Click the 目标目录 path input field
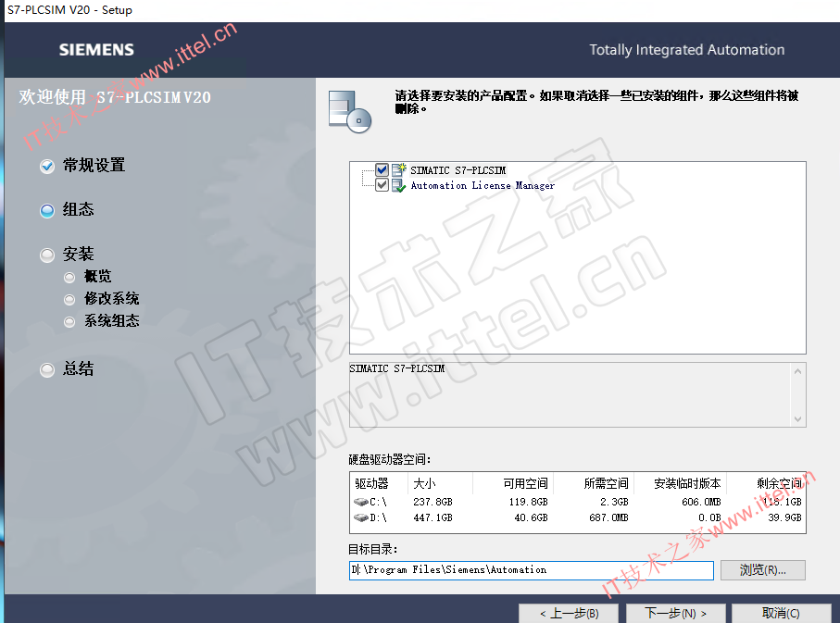The width and height of the screenshot is (840, 623). click(x=532, y=570)
